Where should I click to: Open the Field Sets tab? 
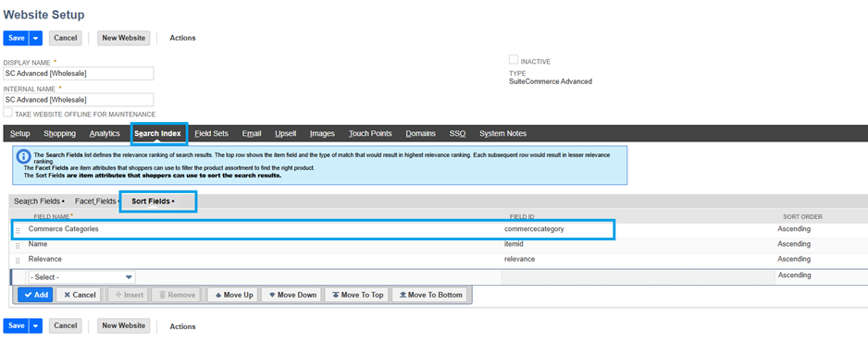pyautogui.click(x=212, y=134)
